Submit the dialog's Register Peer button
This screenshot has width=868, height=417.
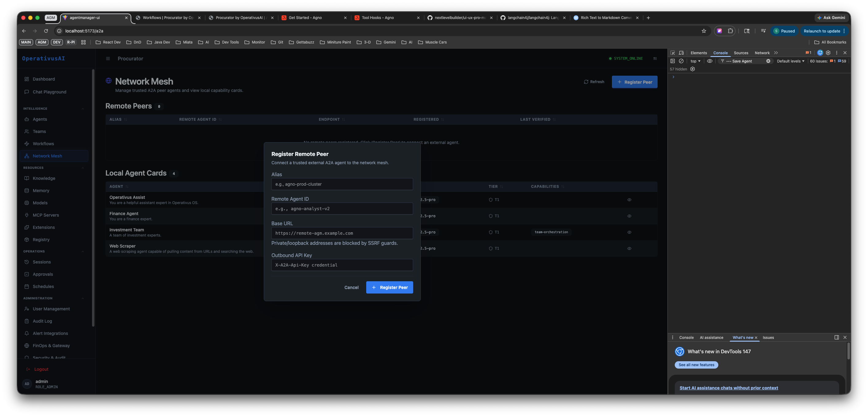tap(390, 287)
